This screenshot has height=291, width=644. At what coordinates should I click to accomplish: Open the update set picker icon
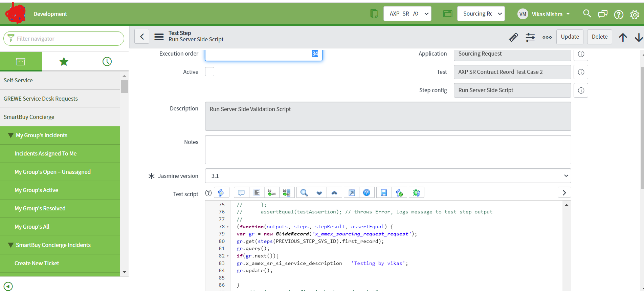tap(374, 14)
